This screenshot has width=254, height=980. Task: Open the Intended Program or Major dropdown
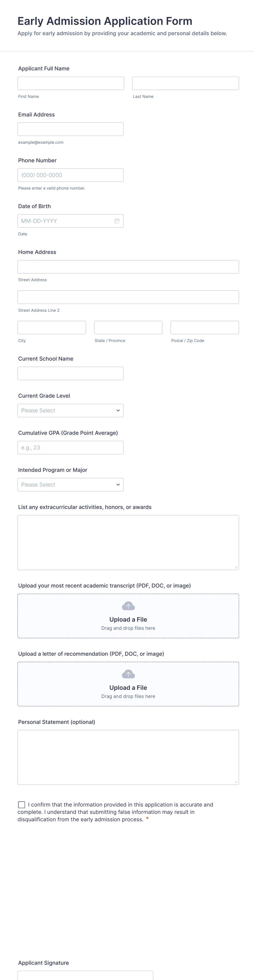click(x=70, y=484)
